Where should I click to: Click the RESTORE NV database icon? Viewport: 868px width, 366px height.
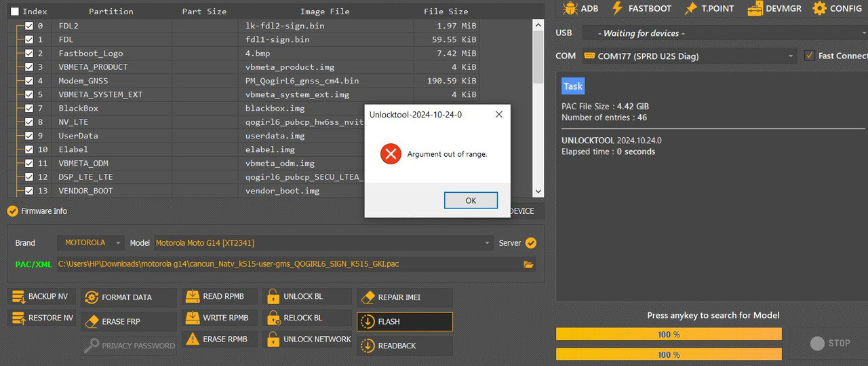(x=18, y=318)
